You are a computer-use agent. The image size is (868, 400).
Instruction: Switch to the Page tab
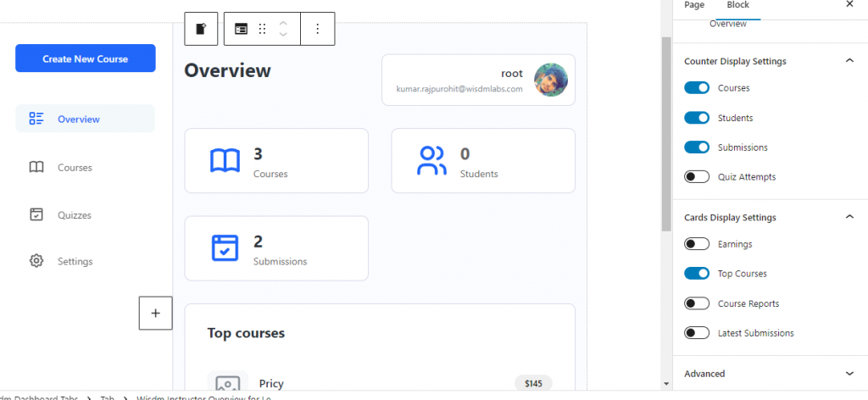click(693, 5)
